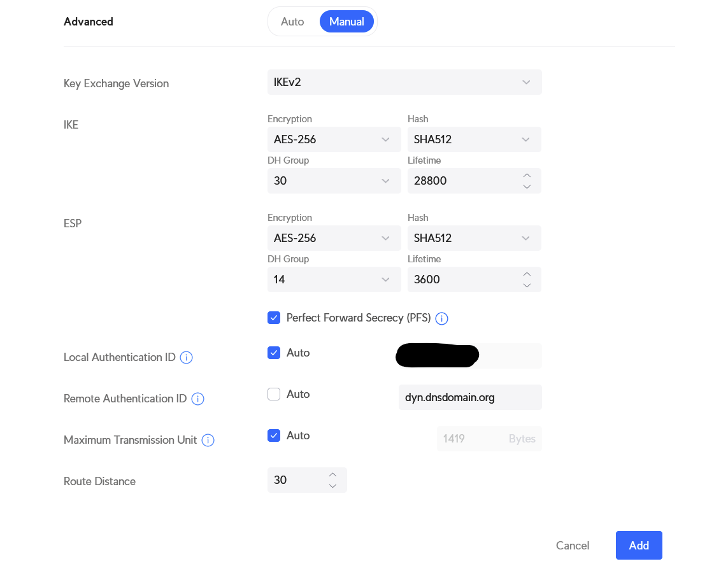728x573 pixels.
Task: Enable Auto for Remote Authentication ID
Action: pos(274,394)
